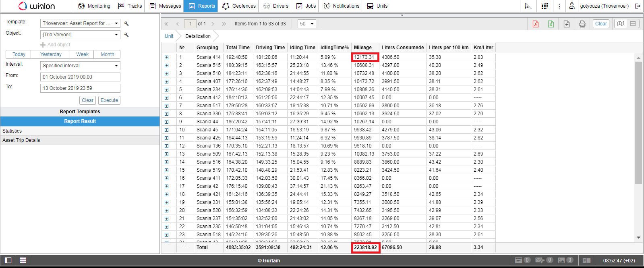Screen dimensions: 644x268
Task: Expand the Scania 414 row
Action: point(166,57)
